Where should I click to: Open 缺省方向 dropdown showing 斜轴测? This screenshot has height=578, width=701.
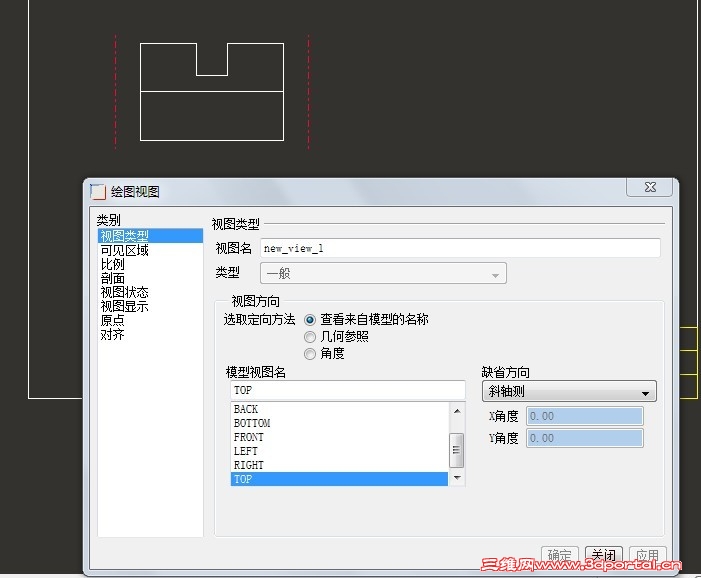tap(569, 391)
